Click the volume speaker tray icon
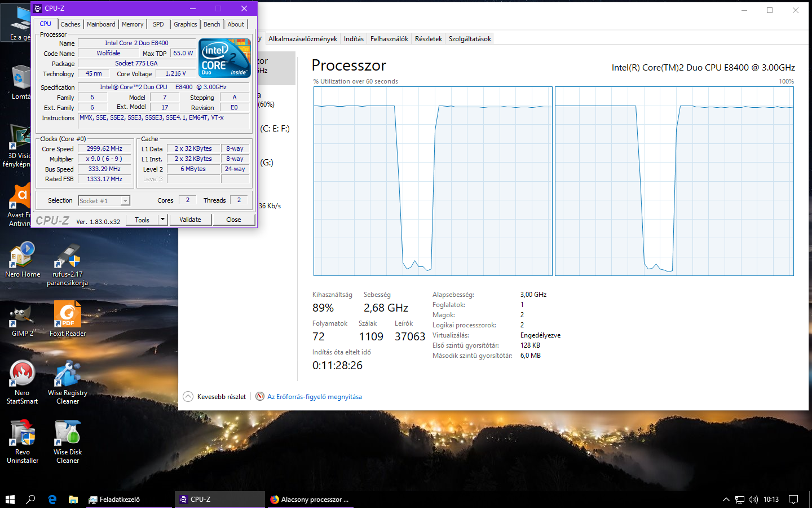812x508 pixels. point(753,500)
